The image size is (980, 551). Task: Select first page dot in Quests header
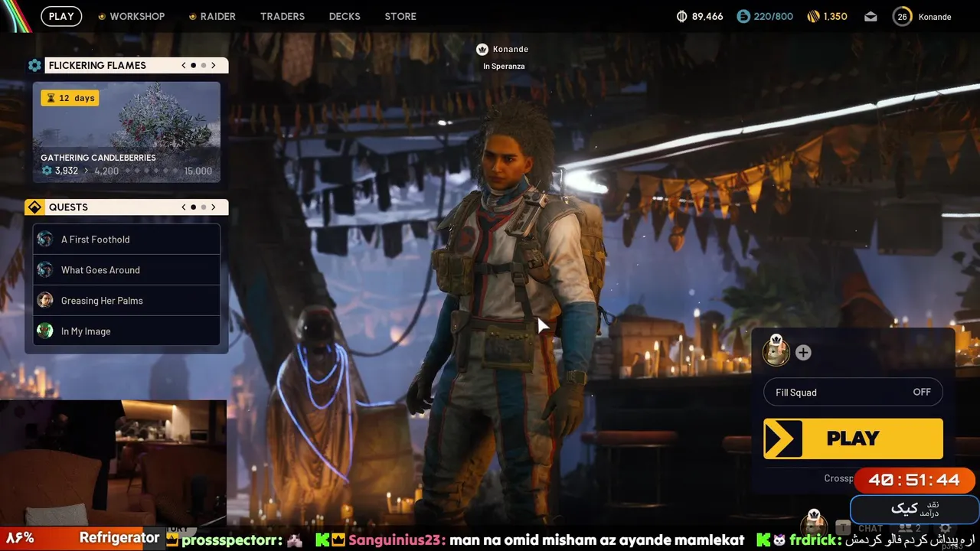[x=194, y=207]
